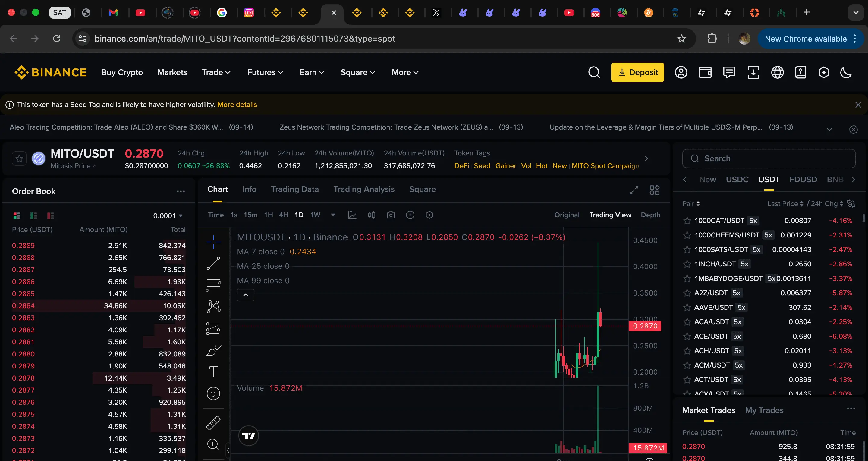Open the Binance search magnifier
868x461 pixels.
tap(594, 72)
